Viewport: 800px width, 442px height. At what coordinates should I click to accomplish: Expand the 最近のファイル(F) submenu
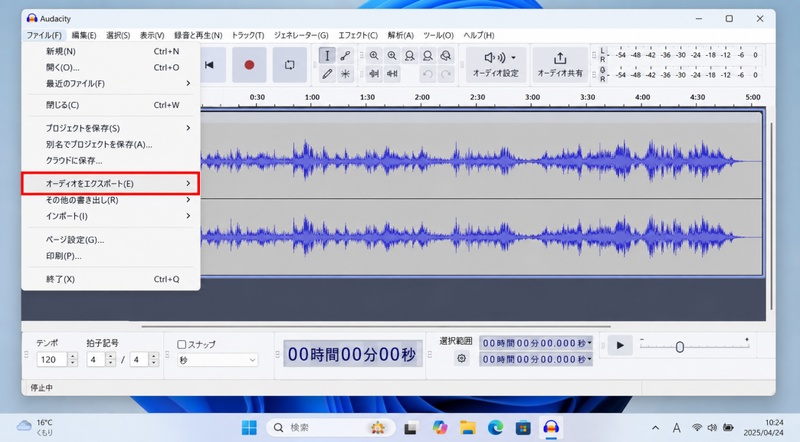pos(111,83)
